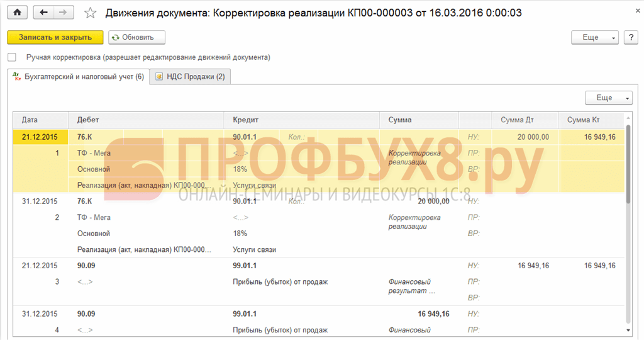Viewport: 644px width, 340px height.
Task: Click the Сумма Кт column header
Action: (591, 120)
